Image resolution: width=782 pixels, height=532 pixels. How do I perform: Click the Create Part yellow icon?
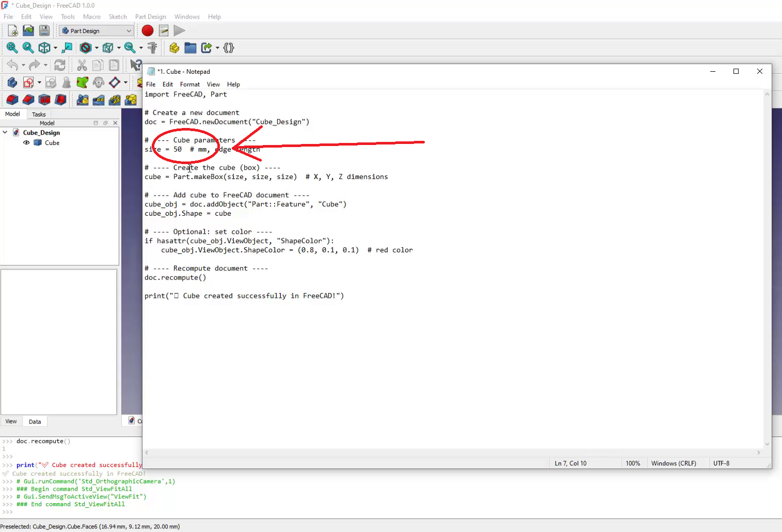point(174,48)
